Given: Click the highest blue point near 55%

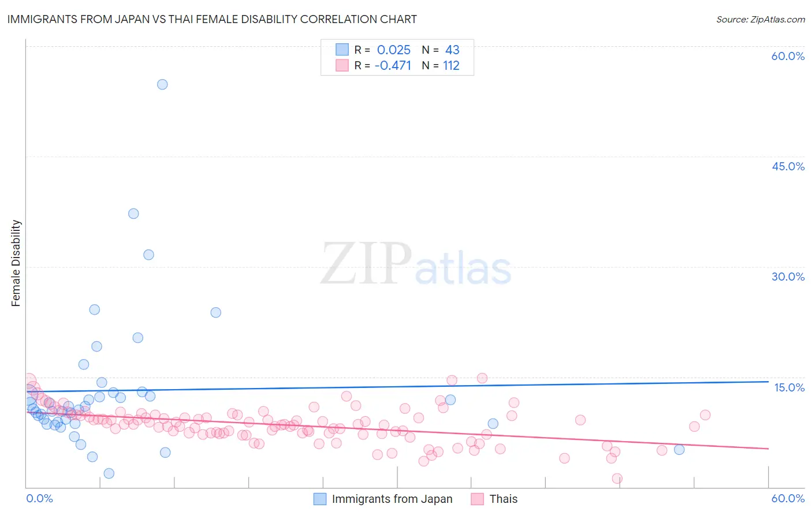Looking at the screenshot, I should pos(162,84).
